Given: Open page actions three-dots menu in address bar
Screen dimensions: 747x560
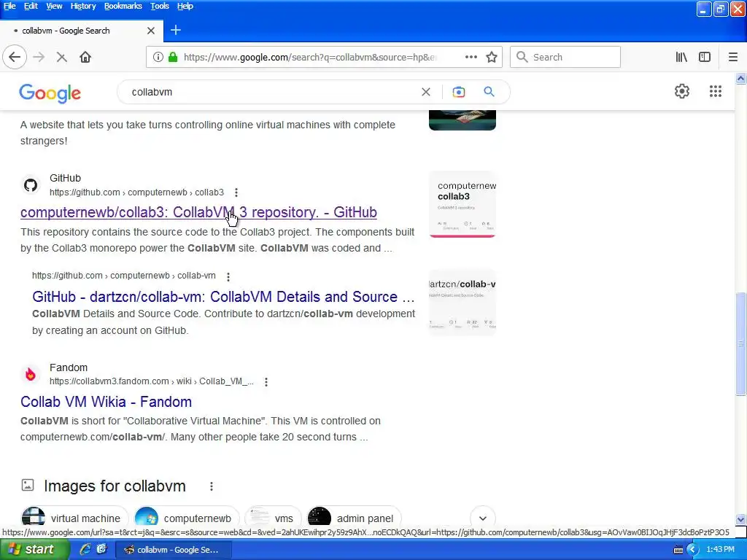Looking at the screenshot, I should (x=471, y=57).
